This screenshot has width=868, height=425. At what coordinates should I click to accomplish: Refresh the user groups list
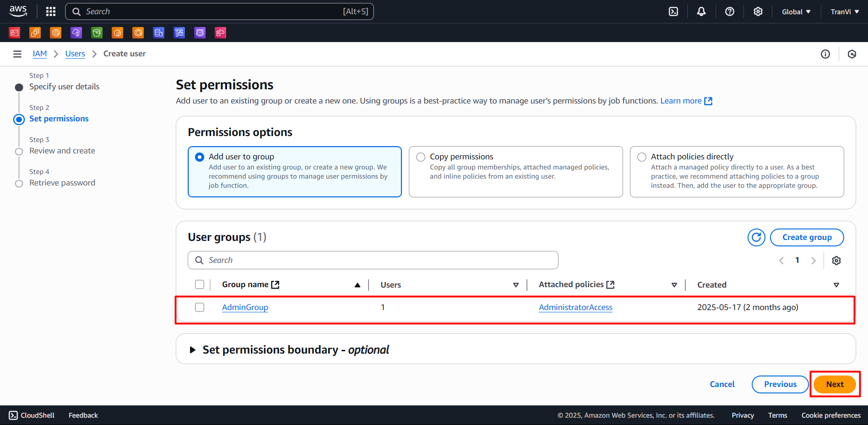coord(756,237)
